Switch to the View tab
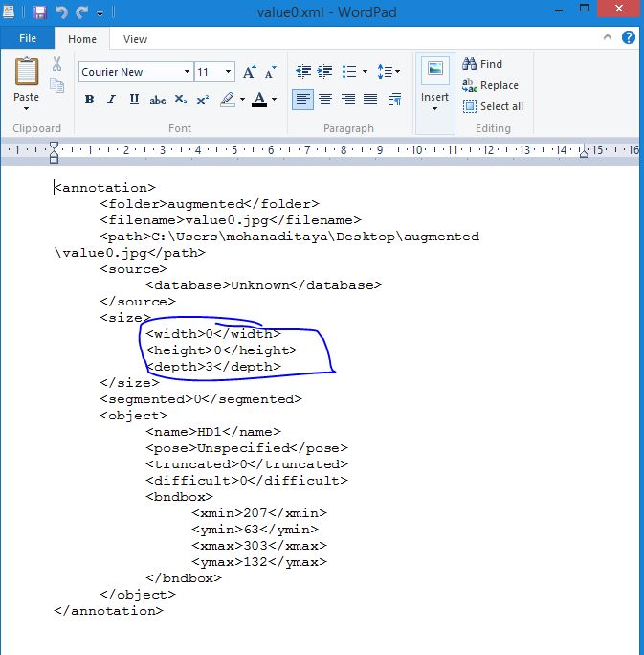Viewport: 644px width, 655px height. pos(135,39)
